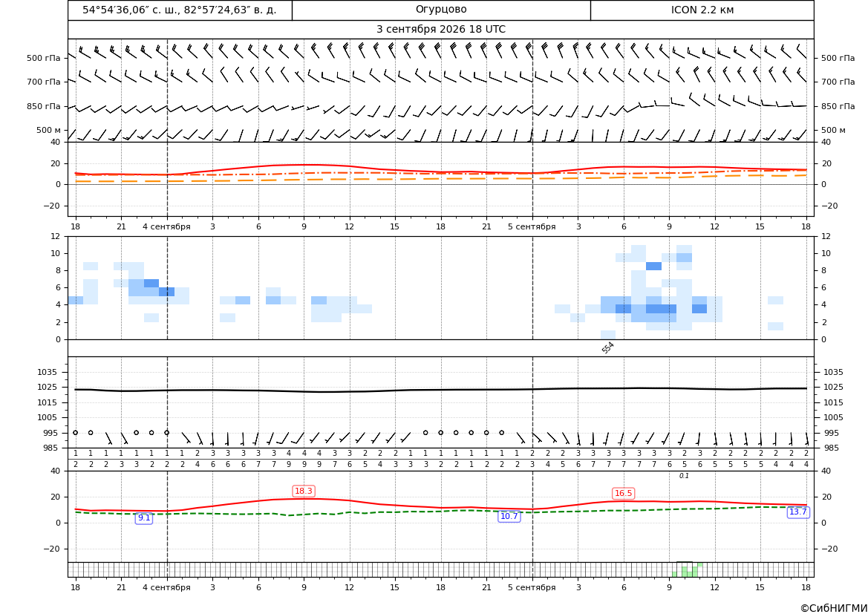Click the darkest blue cloud cell at level 8
This screenshot has width=868, height=614.
tap(653, 267)
